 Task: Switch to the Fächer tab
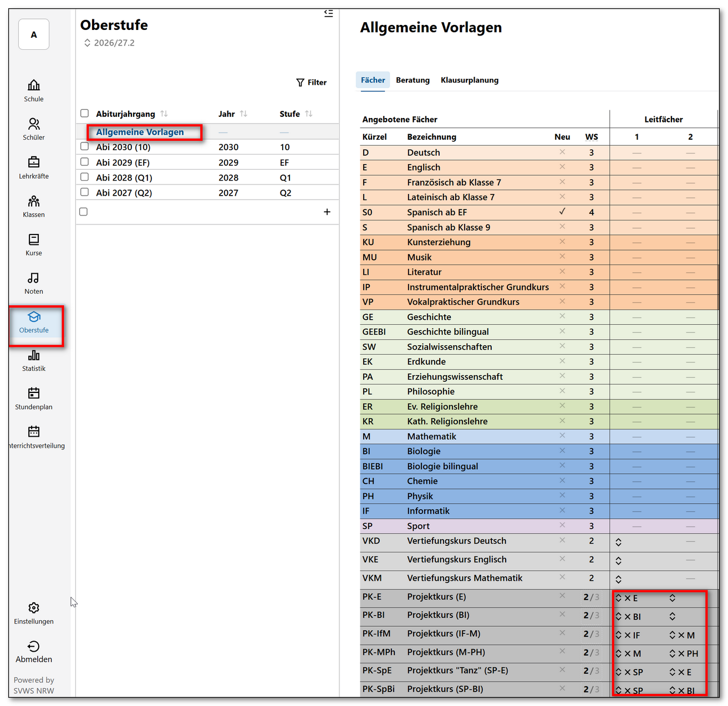click(x=373, y=80)
